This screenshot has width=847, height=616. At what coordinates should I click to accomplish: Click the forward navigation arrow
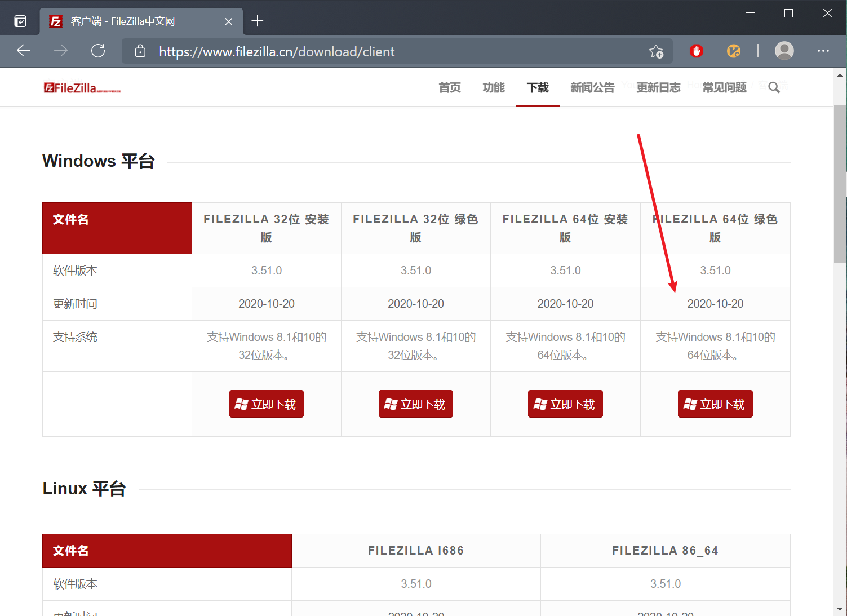pos(60,51)
